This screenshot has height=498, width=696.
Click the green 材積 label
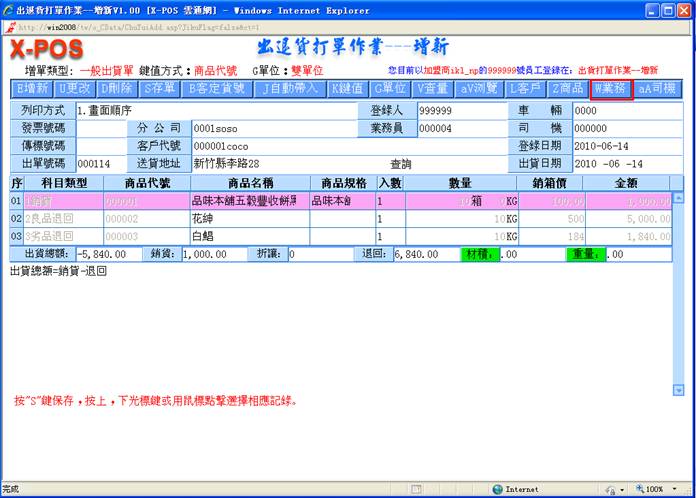point(479,254)
